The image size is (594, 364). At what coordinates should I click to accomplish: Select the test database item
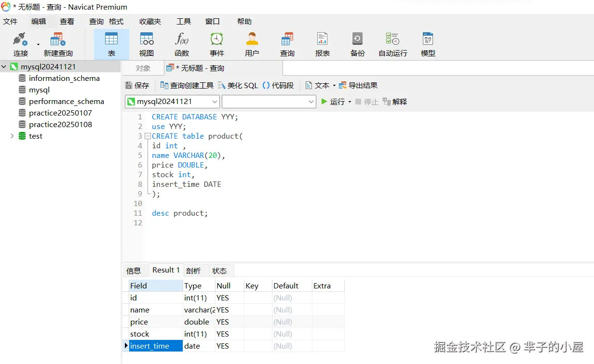pos(35,136)
